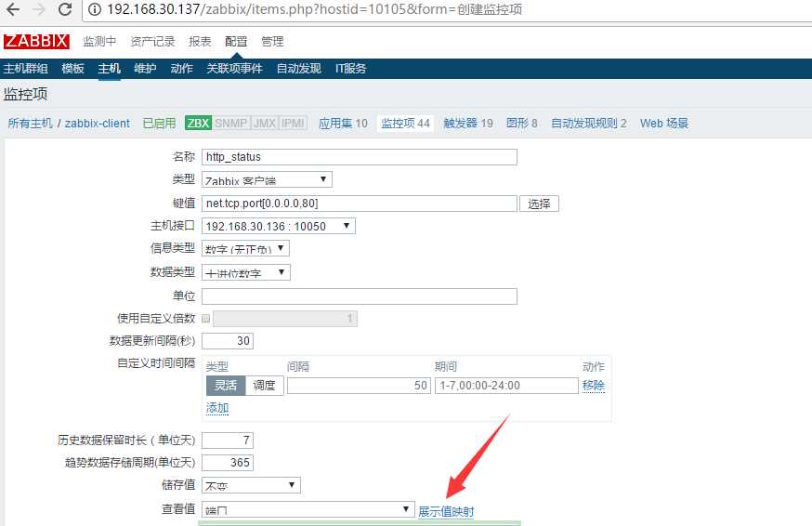Click the 名称 field with http_status
Viewport: 812px width, 526px height.
(360, 157)
